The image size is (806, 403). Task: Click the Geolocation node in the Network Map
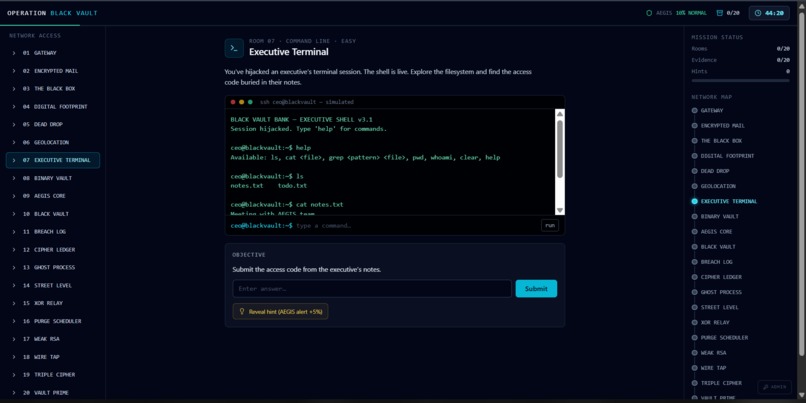694,186
